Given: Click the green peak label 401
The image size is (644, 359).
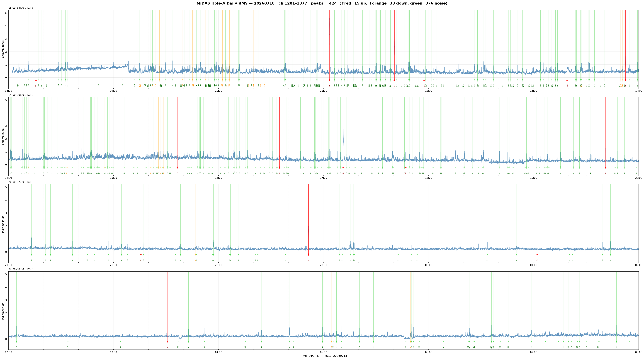Looking at the screenshot, I should [x=444, y=347].
